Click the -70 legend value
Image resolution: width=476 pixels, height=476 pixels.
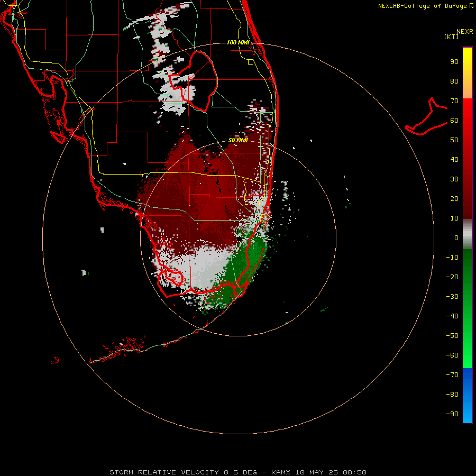click(x=452, y=374)
